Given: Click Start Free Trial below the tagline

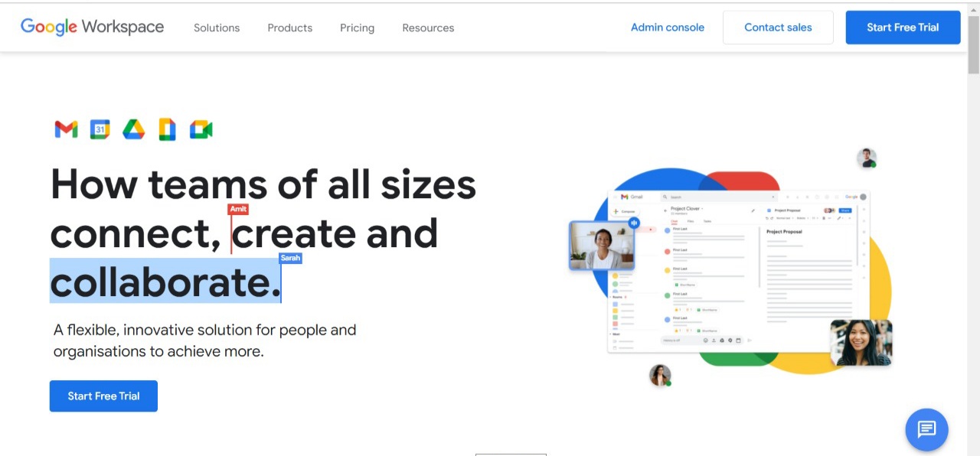Looking at the screenshot, I should (103, 396).
